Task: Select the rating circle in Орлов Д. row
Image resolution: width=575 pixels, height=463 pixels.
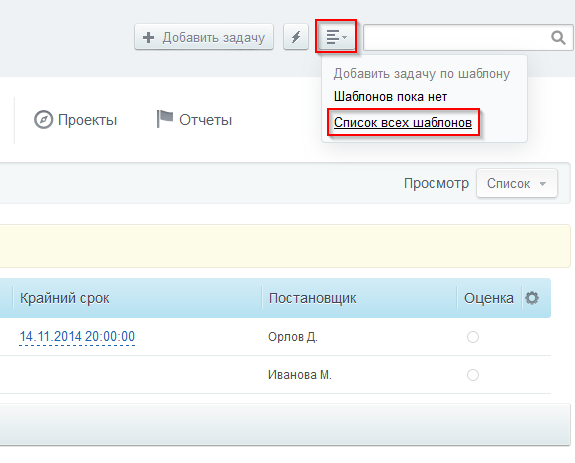Action: click(x=473, y=337)
